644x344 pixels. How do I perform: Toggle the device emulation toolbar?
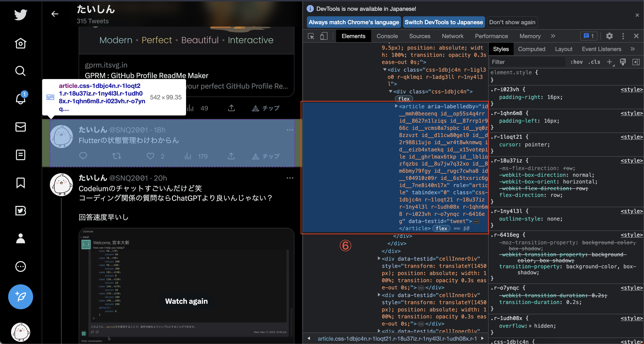tap(324, 36)
